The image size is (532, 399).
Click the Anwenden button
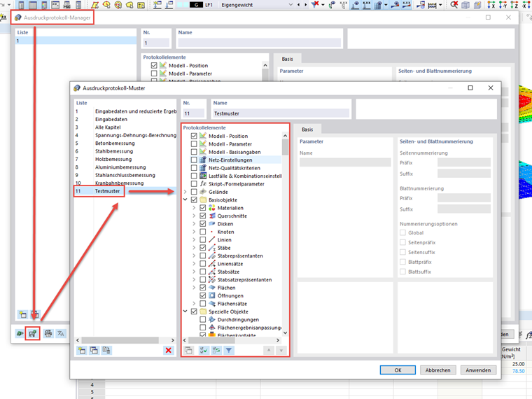click(x=478, y=370)
